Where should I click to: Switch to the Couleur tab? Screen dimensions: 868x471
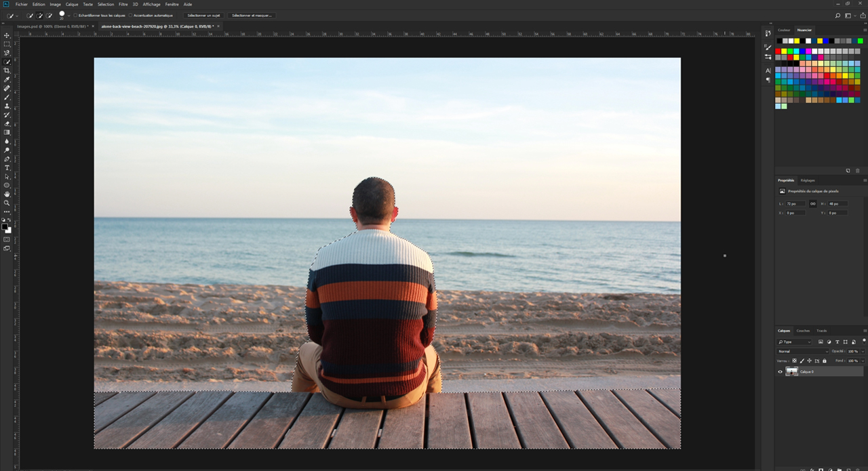784,30
